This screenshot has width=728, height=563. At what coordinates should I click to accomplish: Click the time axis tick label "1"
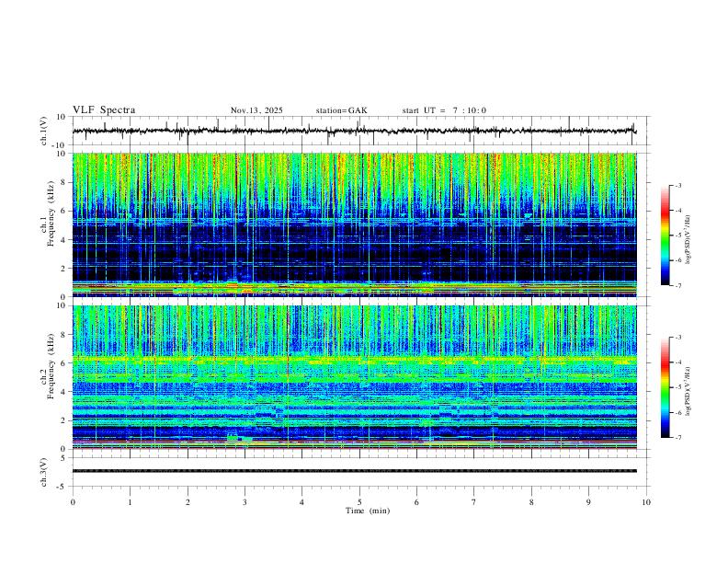(x=130, y=502)
